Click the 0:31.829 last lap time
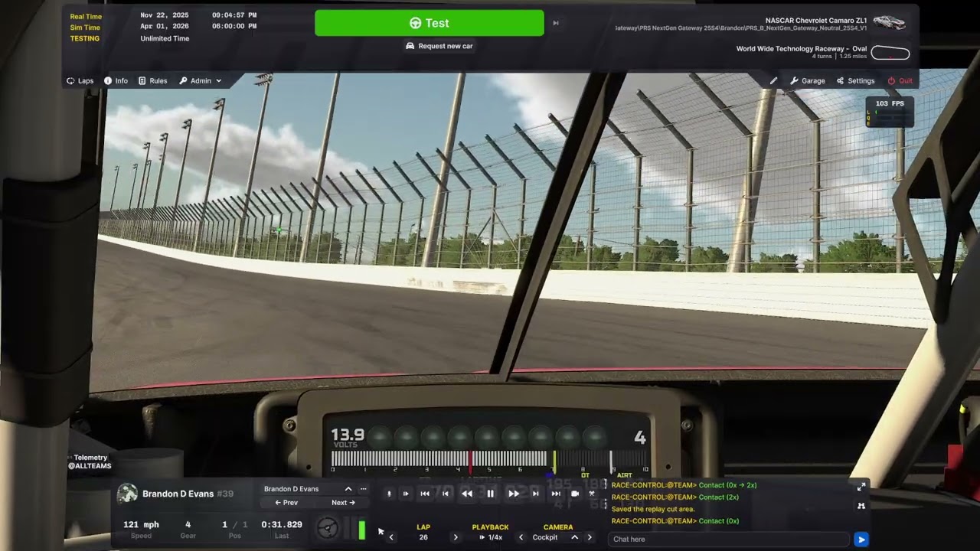Screen dimensions: 980x551 coord(282,525)
